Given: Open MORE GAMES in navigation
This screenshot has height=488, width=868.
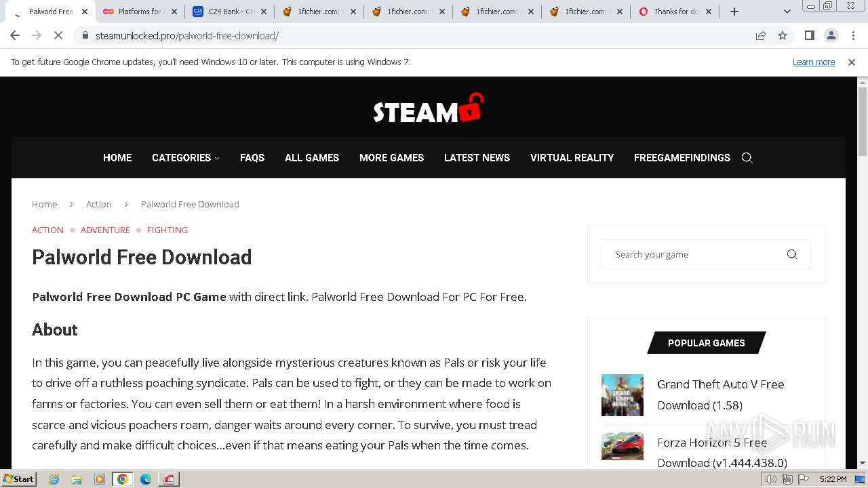Looking at the screenshot, I should tap(391, 158).
